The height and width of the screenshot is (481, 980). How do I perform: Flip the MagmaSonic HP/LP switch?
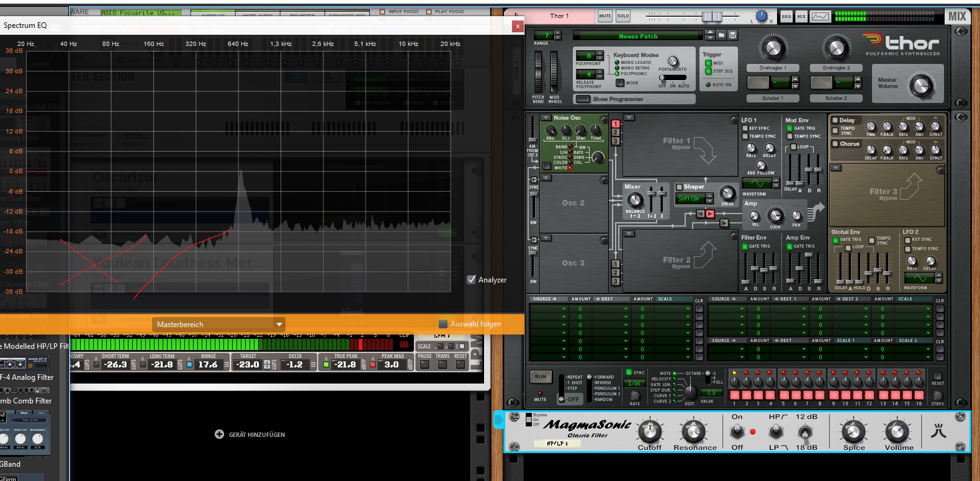point(775,431)
